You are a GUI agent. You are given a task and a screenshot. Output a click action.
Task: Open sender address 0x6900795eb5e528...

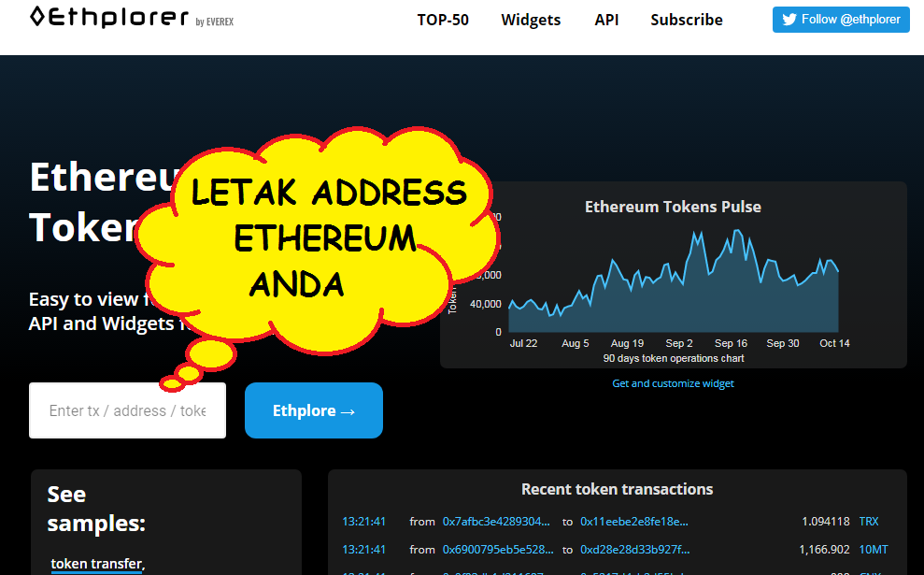pyautogui.click(x=498, y=550)
